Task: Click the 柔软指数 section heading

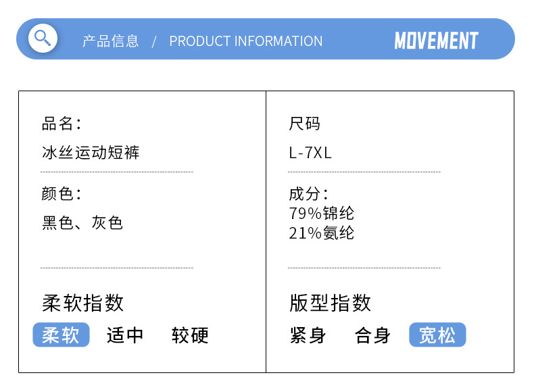Action: pos(82,303)
